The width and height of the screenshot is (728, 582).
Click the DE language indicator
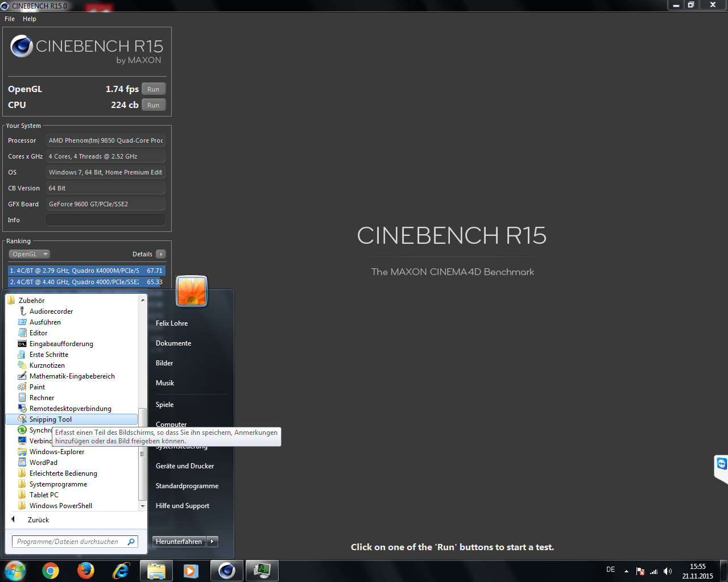[611, 569]
